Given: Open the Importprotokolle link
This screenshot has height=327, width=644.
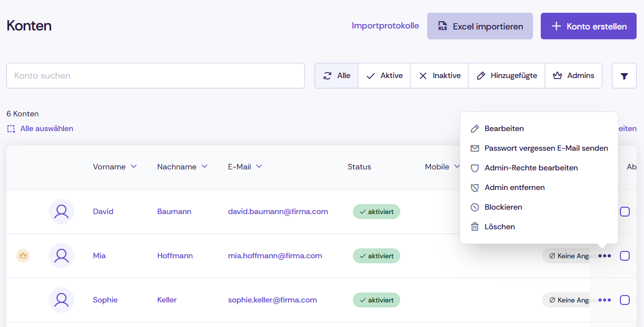Looking at the screenshot, I should coord(385,26).
